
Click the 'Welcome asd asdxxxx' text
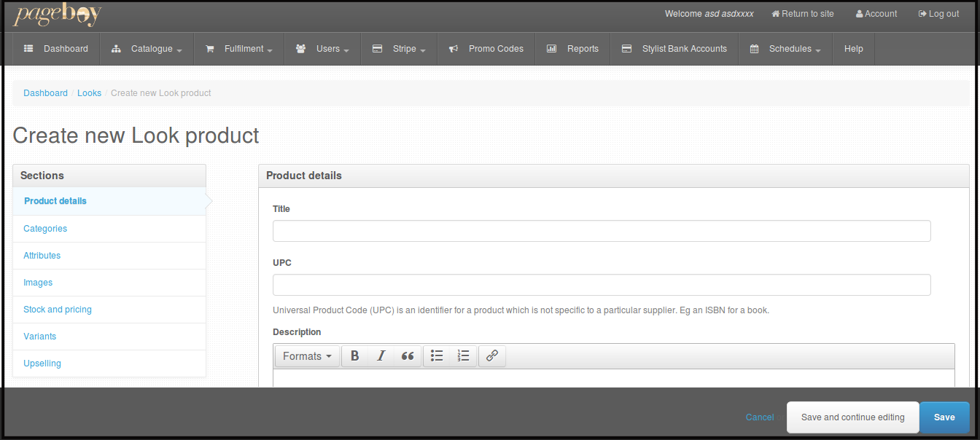(x=709, y=14)
